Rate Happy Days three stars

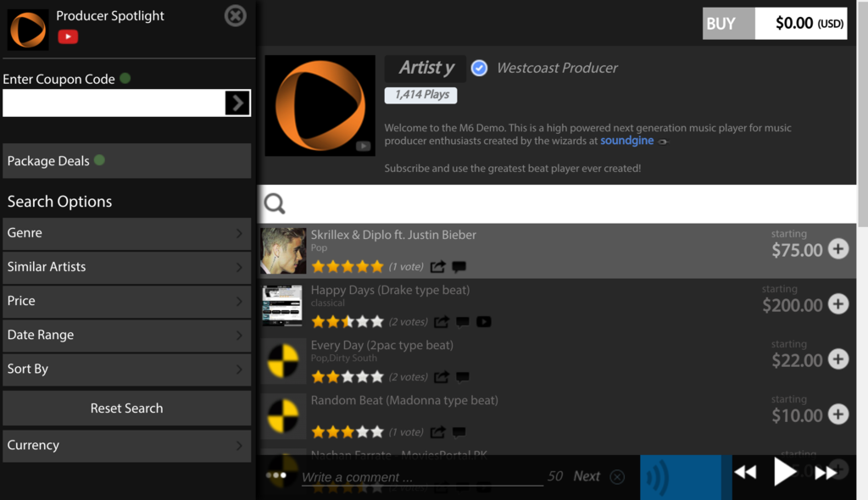point(348,322)
